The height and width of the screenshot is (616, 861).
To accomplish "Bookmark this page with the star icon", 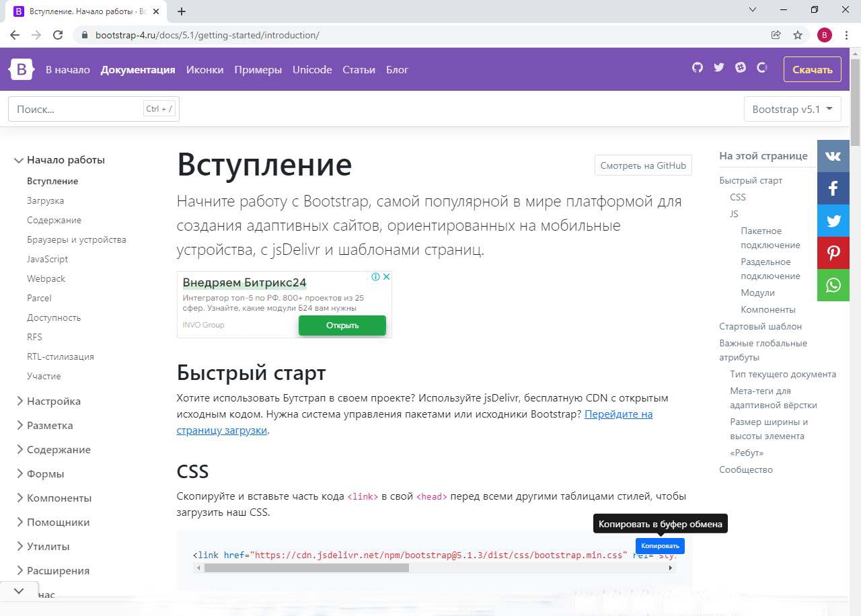I will tap(798, 35).
